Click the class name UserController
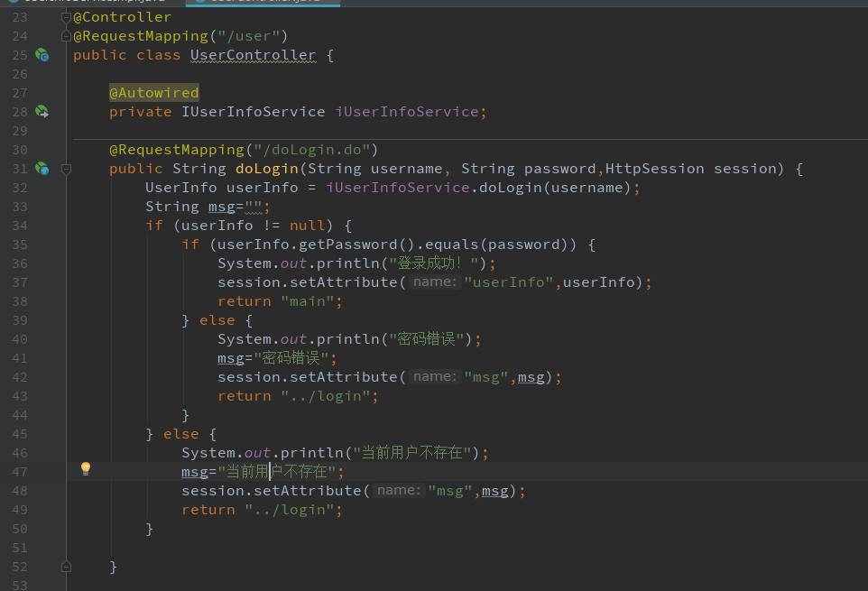This screenshot has width=868, height=591. [254, 55]
